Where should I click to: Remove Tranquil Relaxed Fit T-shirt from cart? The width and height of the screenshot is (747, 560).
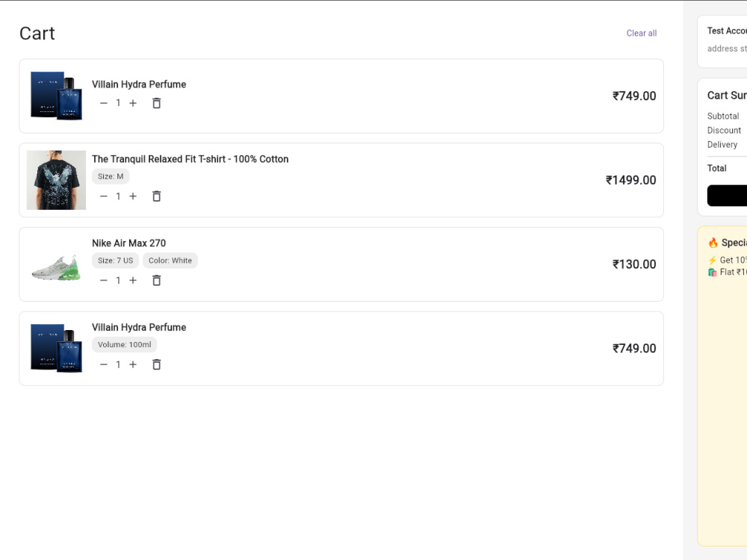[156, 196]
